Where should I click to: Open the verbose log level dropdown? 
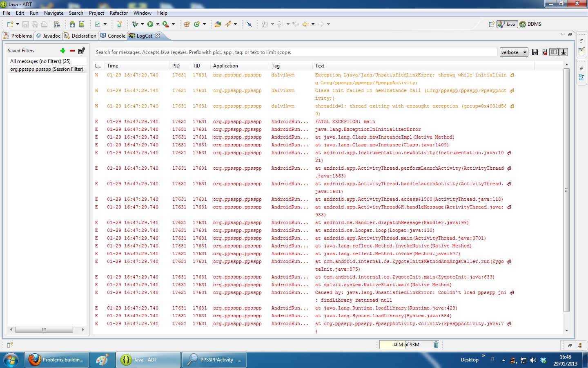(514, 52)
